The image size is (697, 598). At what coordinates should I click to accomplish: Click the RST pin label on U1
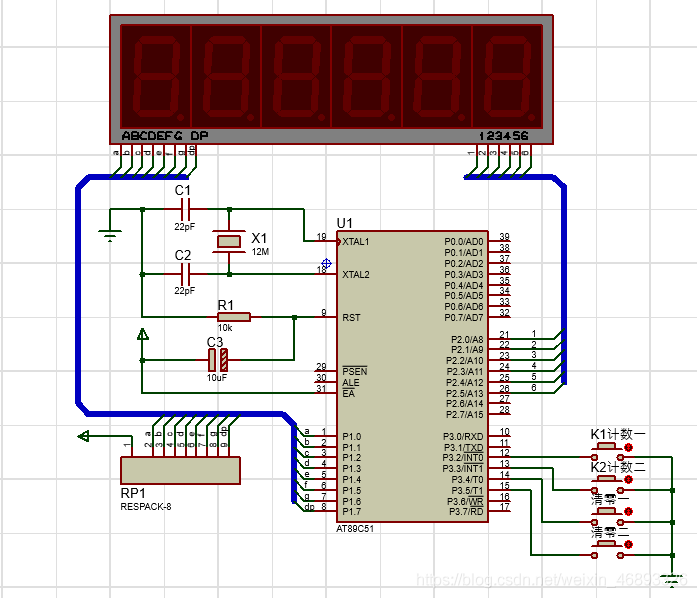[351, 317]
